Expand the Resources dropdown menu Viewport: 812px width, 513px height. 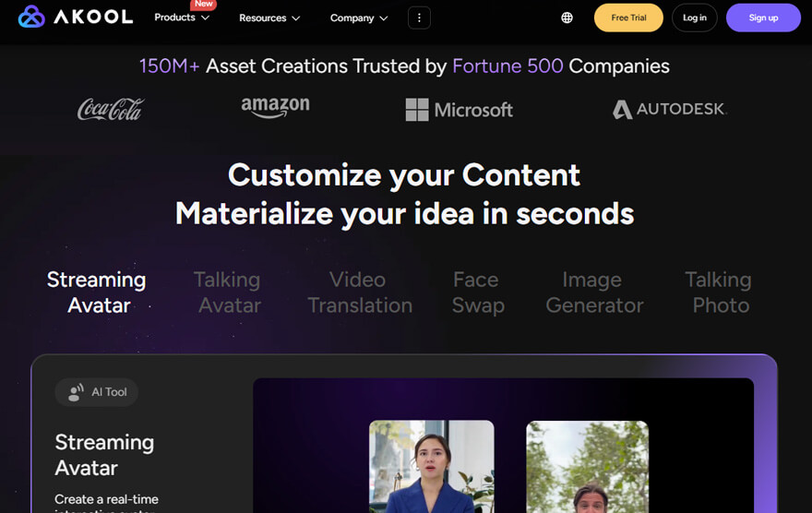[x=269, y=18]
